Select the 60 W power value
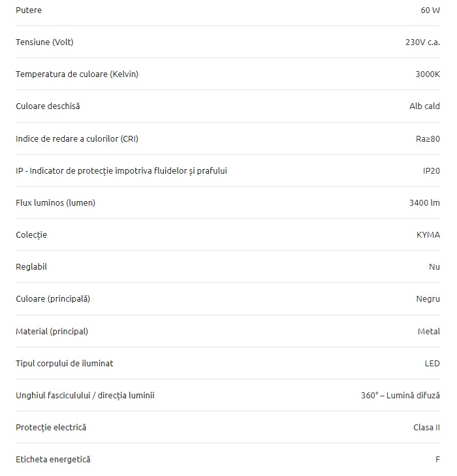The image size is (457, 476). coord(430,10)
